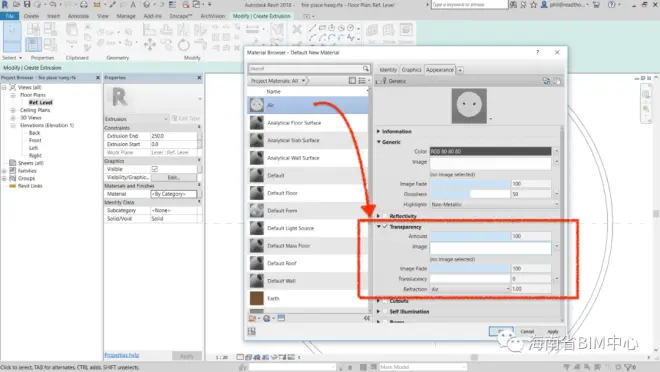The image size is (660, 372).
Task: Click the list view options icon
Action: pos(362,80)
